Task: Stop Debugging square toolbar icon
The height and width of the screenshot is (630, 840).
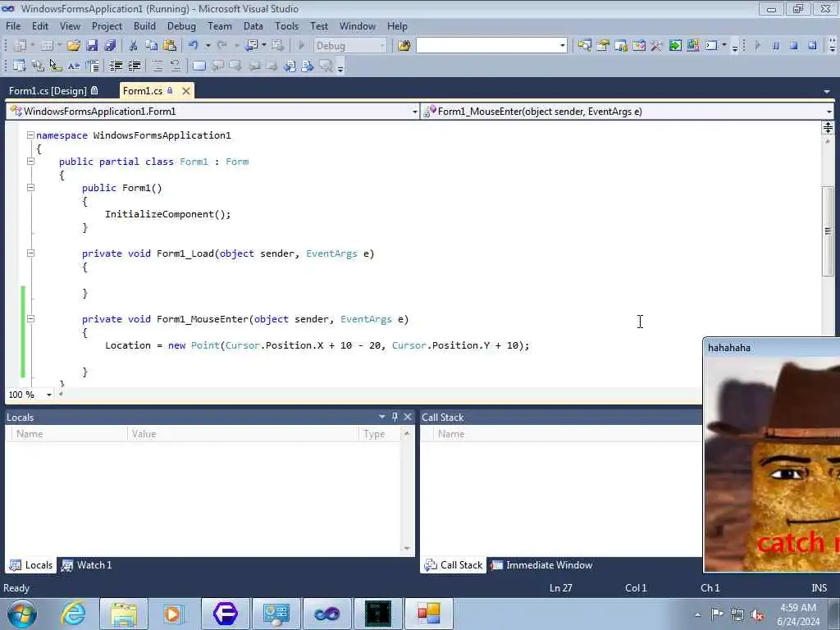Action: point(794,46)
